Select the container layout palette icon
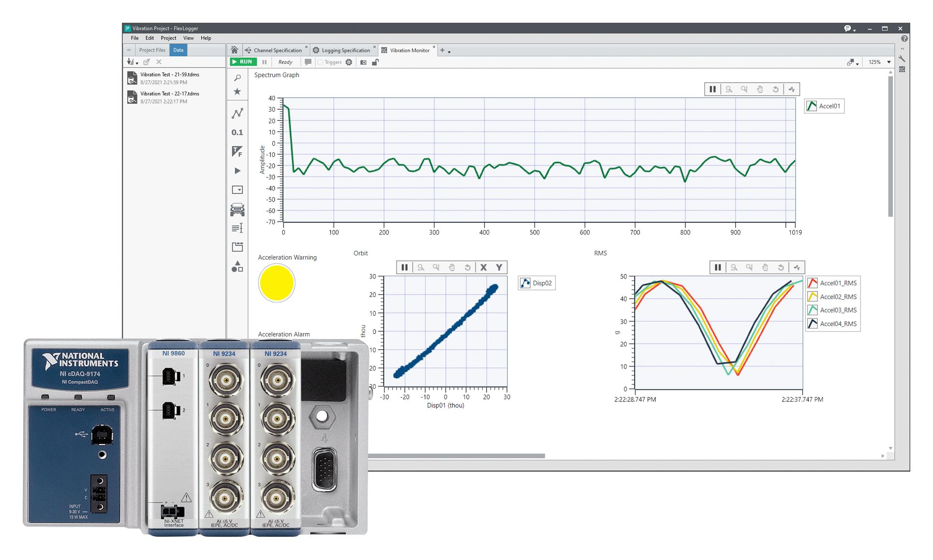This screenshot has height=560, width=933. (237, 247)
